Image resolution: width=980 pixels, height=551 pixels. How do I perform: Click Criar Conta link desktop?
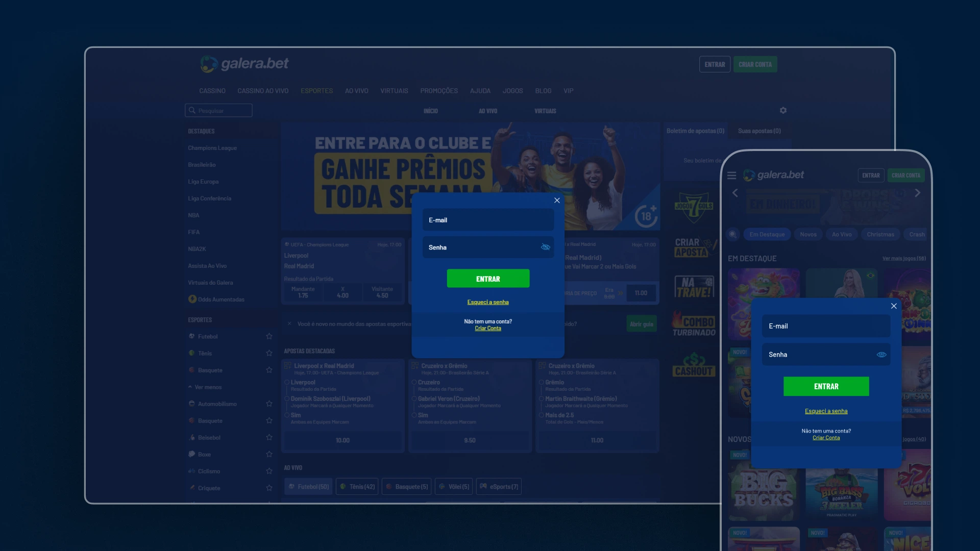coord(487,329)
